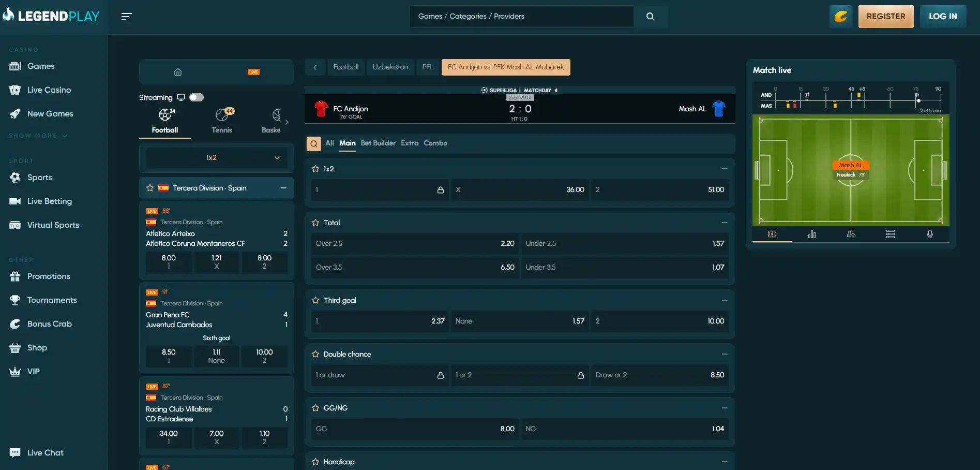
Task: Click the REGISTER button
Action: tap(886, 17)
